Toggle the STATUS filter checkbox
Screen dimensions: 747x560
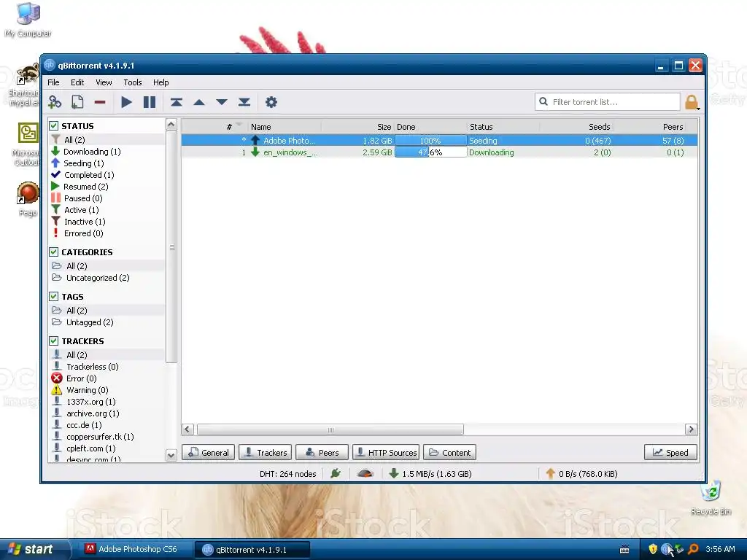54,125
